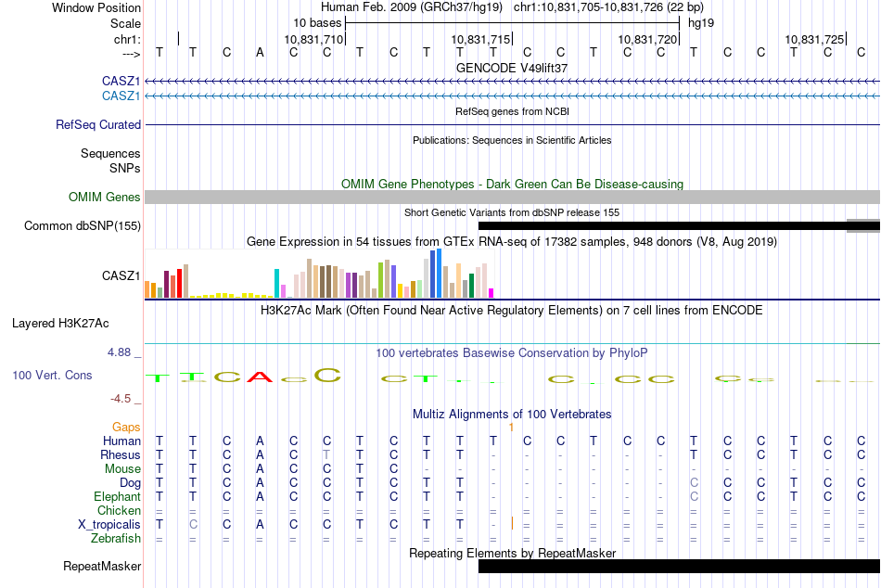Click Repeating Elements by RepeatMasker title
This screenshot has height=588, width=881.
coord(512,553)
